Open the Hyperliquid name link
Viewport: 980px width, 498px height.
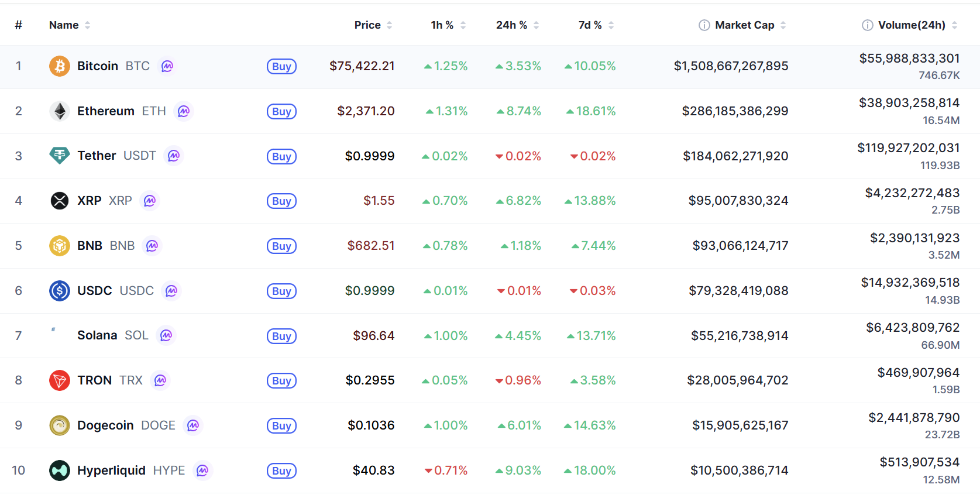click(111, 470)
